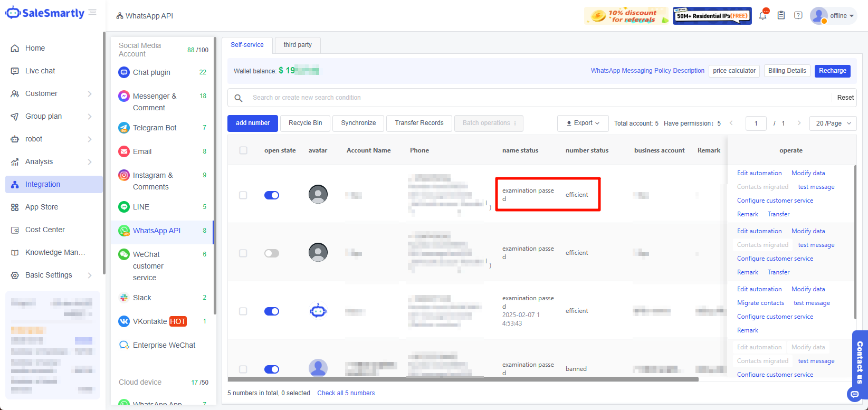Tick the third account row checkbox
Viewport: 868px width, 410px height.
click(243, 311)
